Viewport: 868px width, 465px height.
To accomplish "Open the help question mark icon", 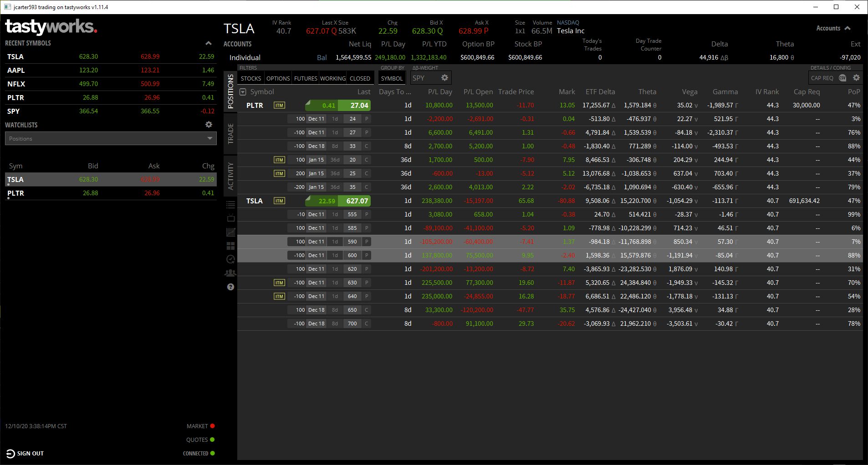I will [231, 287].
